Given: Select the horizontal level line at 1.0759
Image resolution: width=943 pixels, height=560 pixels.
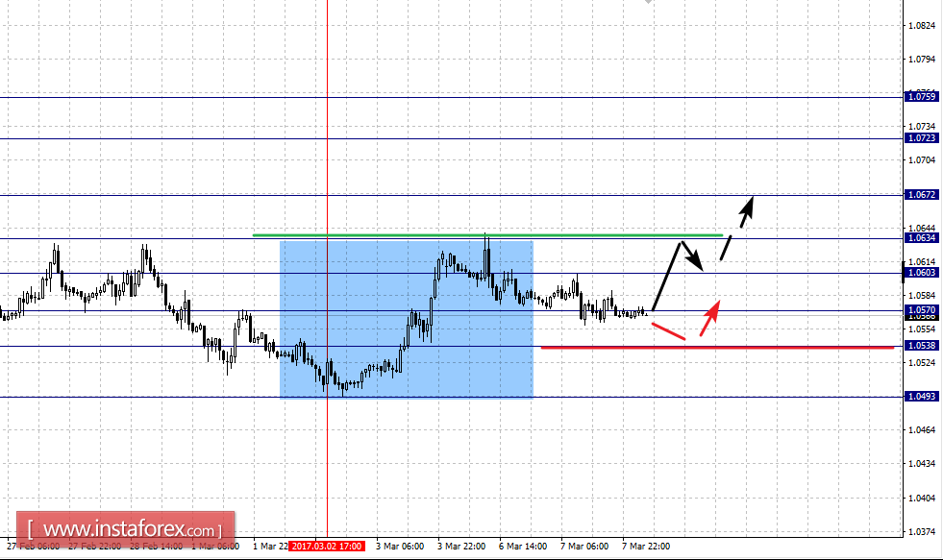Looking at the screenshot, I should coord(451,97).
